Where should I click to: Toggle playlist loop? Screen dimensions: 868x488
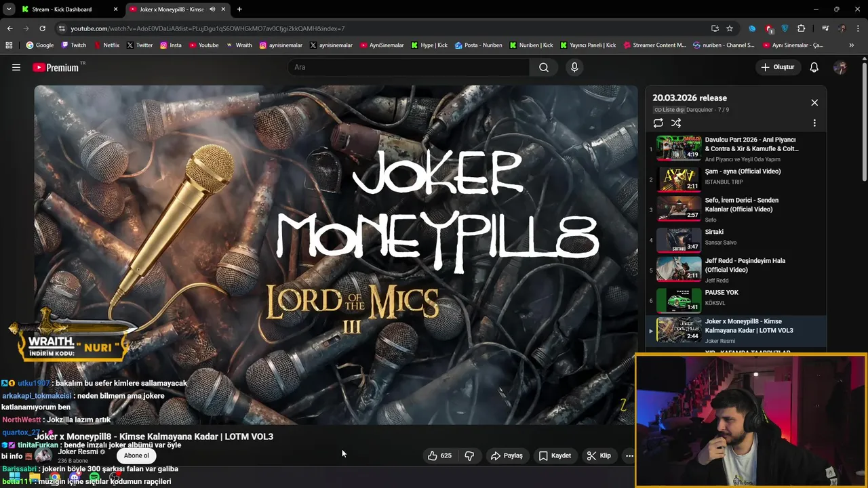click(x=658, y=123)
